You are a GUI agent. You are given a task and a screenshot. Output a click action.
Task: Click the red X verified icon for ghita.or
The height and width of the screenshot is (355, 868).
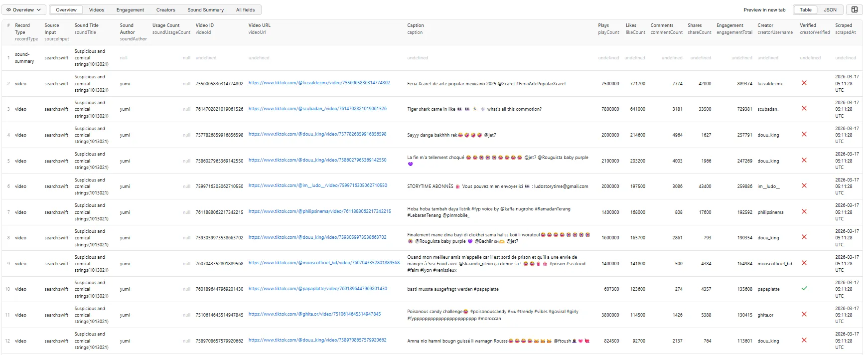[804, 315]
